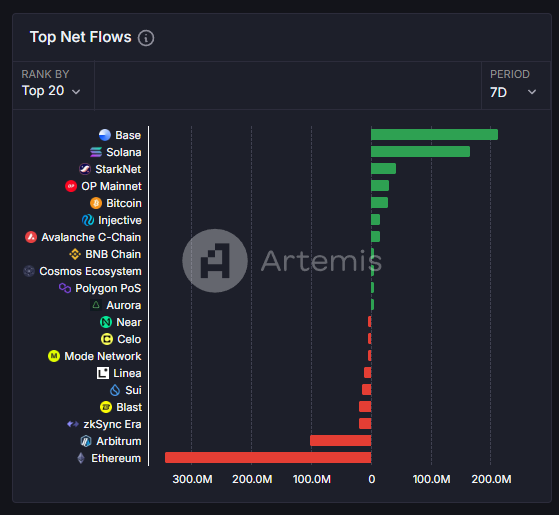Click the OP Mainnet label
This screenshot has height=515, width=559.
tap(111, 186)
